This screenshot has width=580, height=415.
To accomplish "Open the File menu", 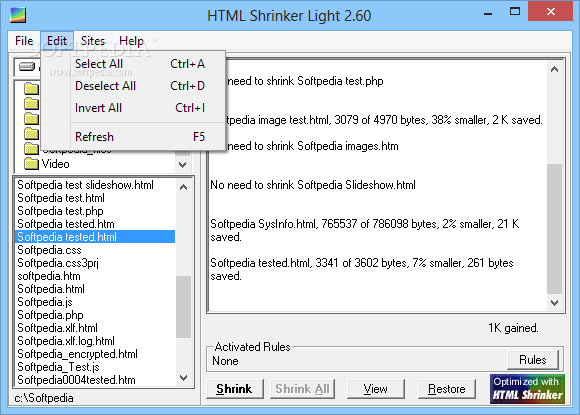I will (24, 41).
